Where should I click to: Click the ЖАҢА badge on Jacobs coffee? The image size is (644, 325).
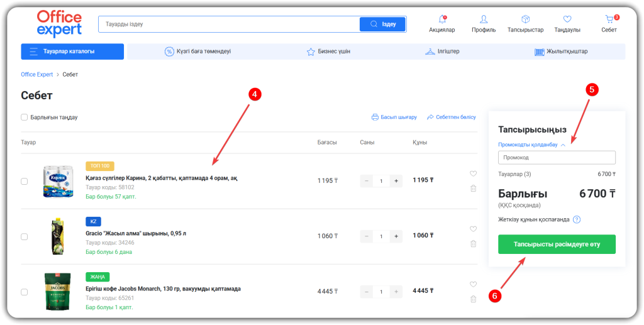[97, 277]
